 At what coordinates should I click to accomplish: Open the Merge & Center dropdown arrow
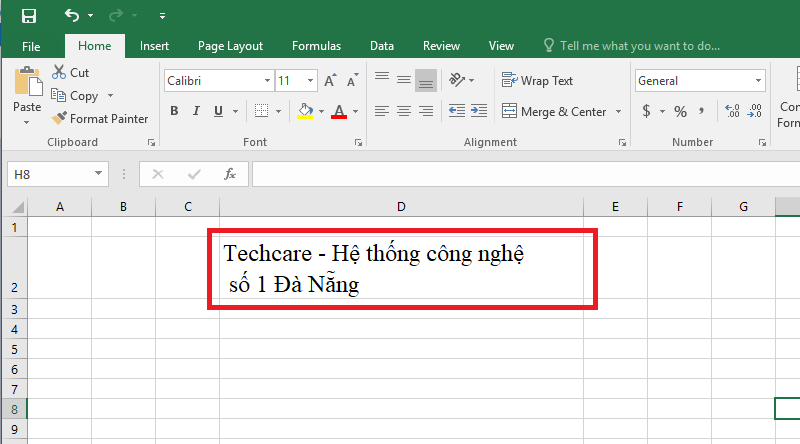coord(618,111)
